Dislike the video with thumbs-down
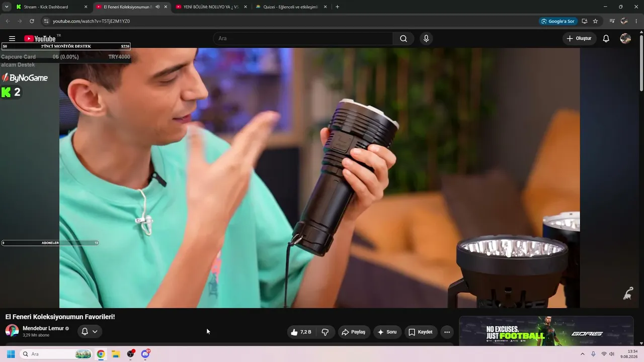Viewport: 644px width, 362px height. pyautogui.click(x=325, y=332)
